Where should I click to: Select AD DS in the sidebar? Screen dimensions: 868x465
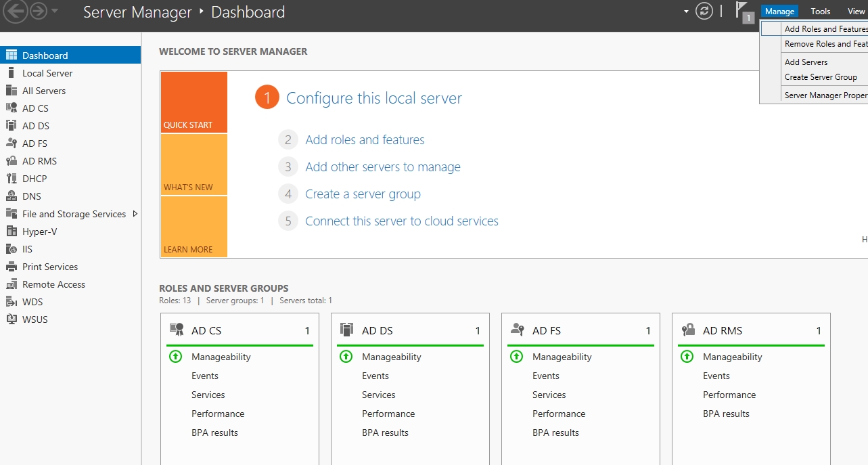[x=70, y=126]
